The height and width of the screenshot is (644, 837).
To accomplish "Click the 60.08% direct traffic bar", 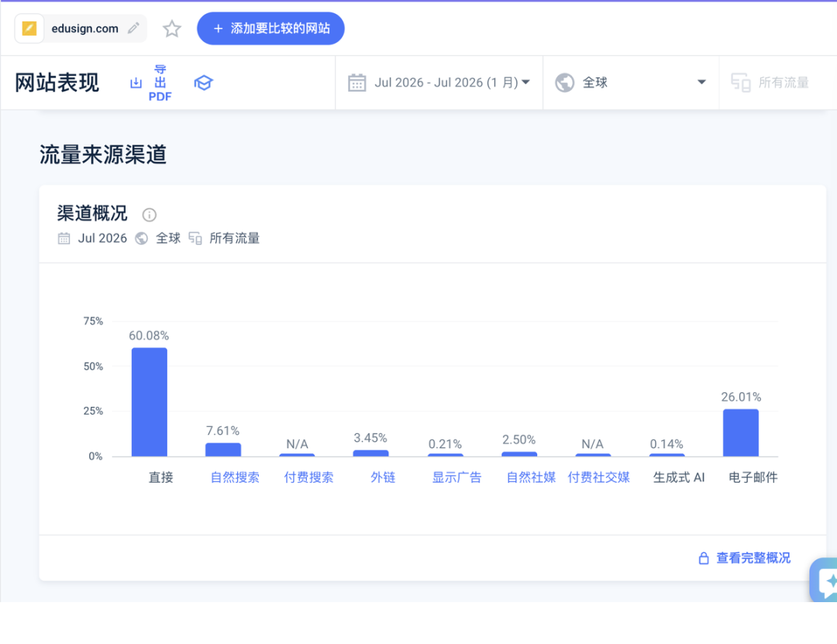I will click(150, 402).
